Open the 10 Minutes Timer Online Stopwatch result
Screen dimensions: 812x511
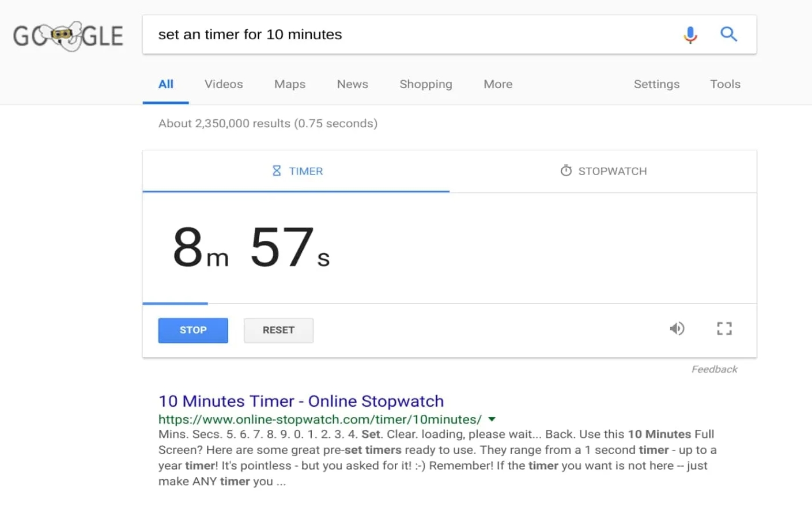click(x=301, y=401)
